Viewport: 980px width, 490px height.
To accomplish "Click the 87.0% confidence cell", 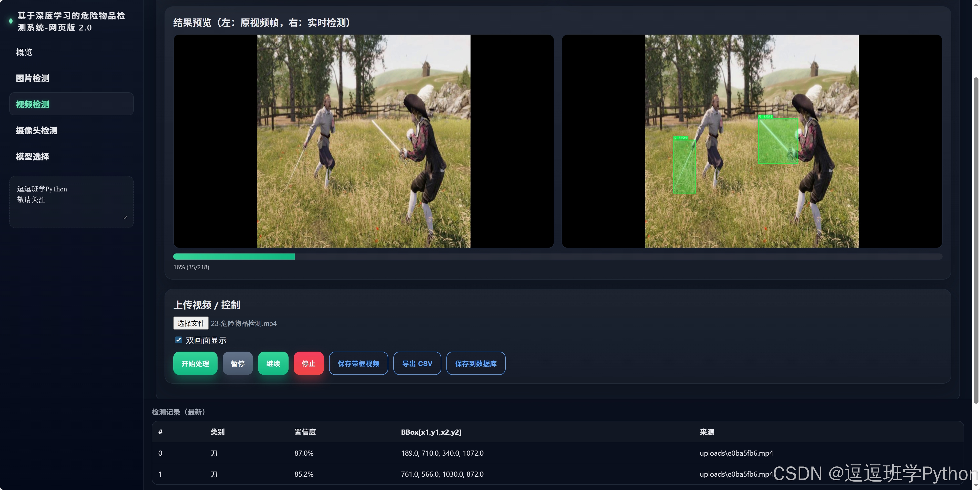I will tap(304, 453).
